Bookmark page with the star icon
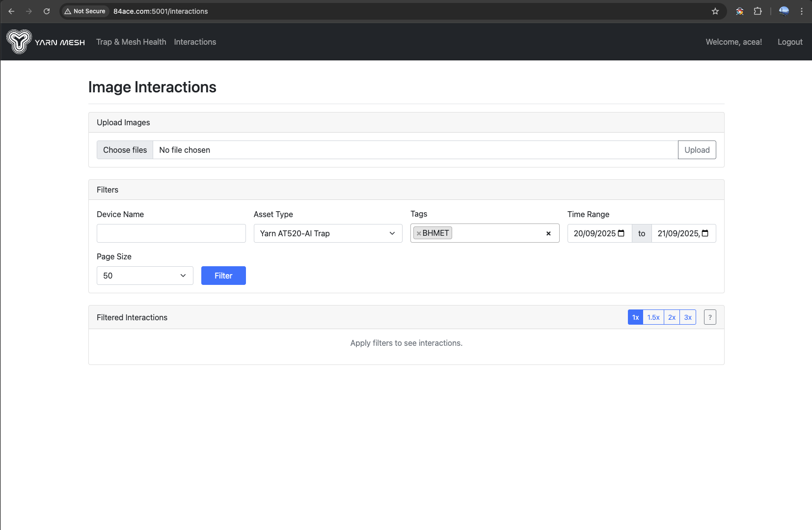 (x=715, y=11)
